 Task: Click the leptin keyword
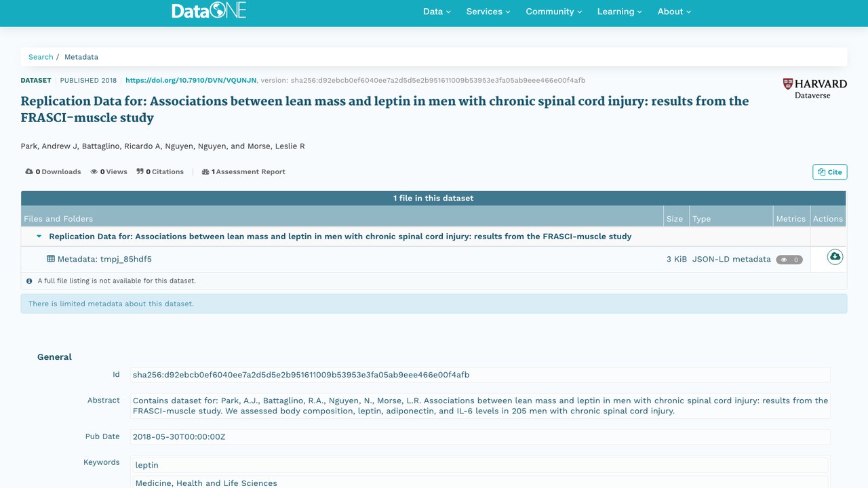point(480,465)
